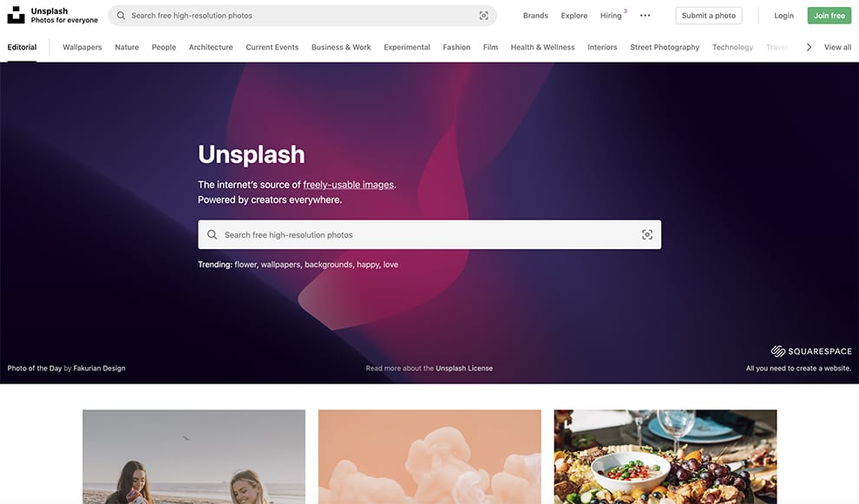Click 'All you need to create a website' text

(x=798, y=368)
